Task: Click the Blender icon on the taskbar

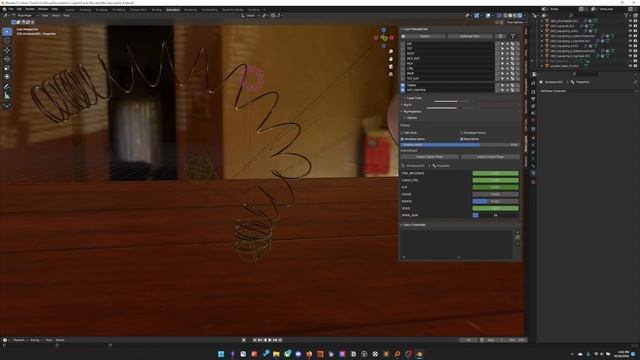Action: pos(419,354)
